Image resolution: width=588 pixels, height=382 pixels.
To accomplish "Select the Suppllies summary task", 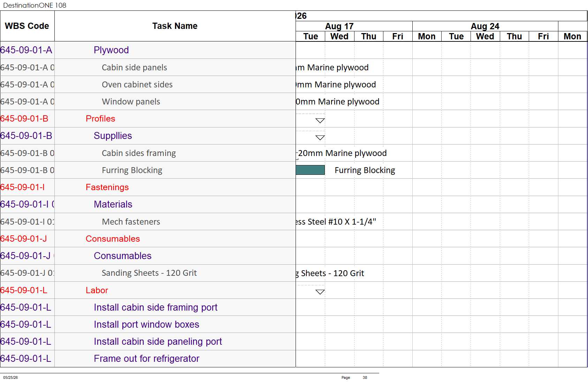I will coord(113,136).
